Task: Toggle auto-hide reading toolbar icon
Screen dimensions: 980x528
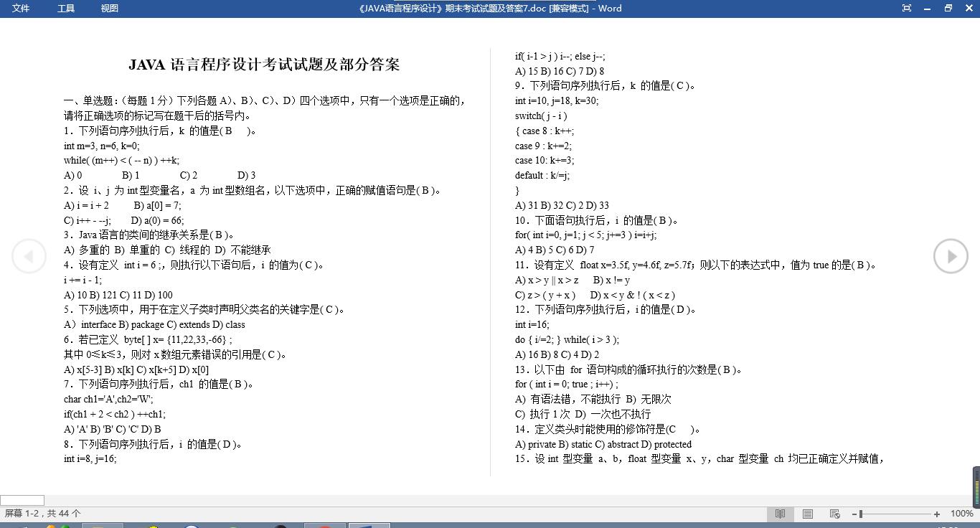Action: point(907,9)
